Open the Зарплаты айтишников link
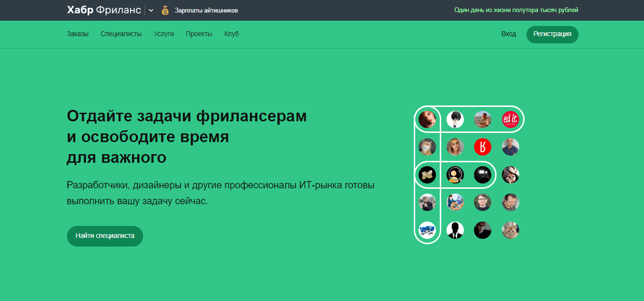Viewport: 644px width, 301px height. click(x=206, y=10)
